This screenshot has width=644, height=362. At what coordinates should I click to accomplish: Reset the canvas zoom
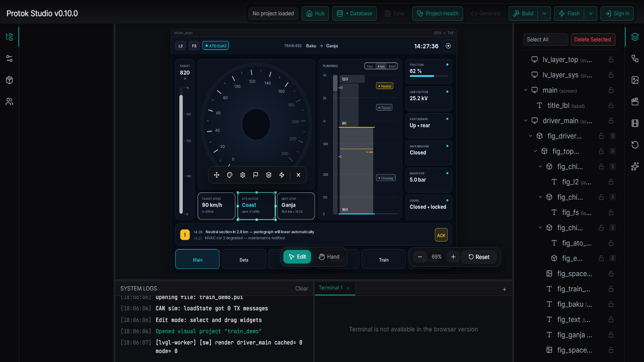coord(479,257)
